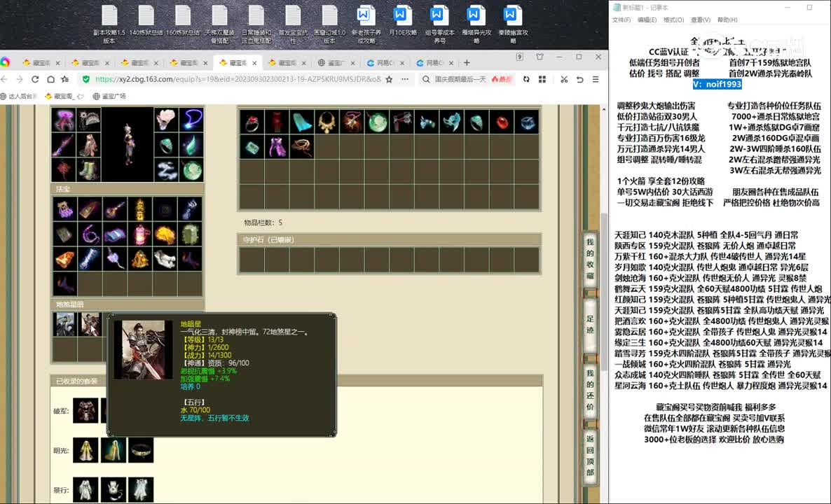Select the coiled rope item in inventory

(x=302, y=146)
